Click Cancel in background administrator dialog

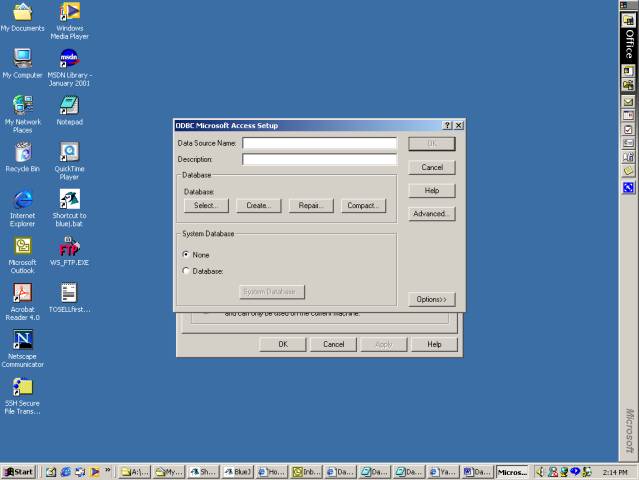[333, 344]
